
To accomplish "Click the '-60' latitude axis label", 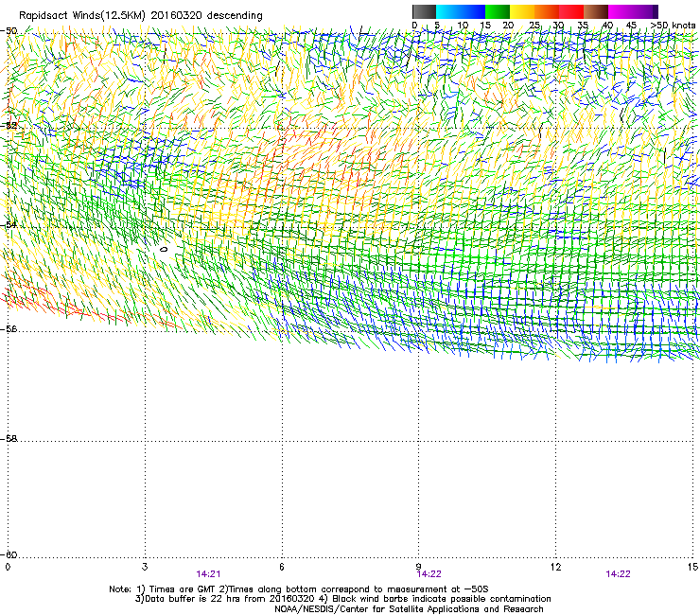I will (9, 554).
